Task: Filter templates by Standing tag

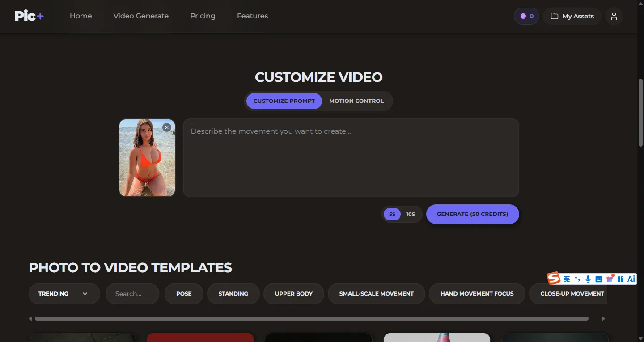Action: tap(233, 294)
